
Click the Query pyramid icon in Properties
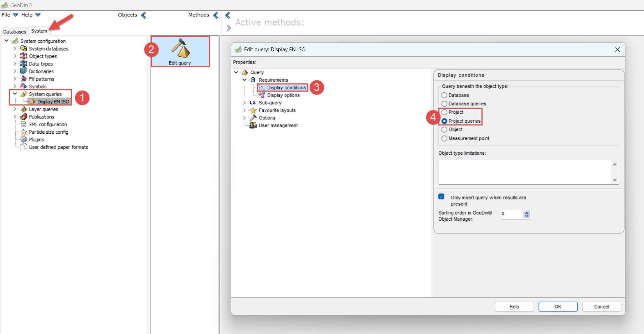tap(245, 72)
